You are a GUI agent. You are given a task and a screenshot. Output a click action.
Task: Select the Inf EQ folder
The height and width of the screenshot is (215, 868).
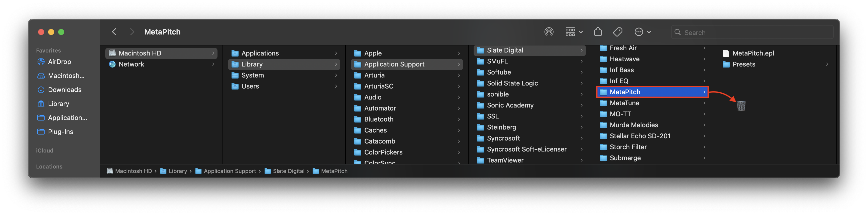coord(652,81)
